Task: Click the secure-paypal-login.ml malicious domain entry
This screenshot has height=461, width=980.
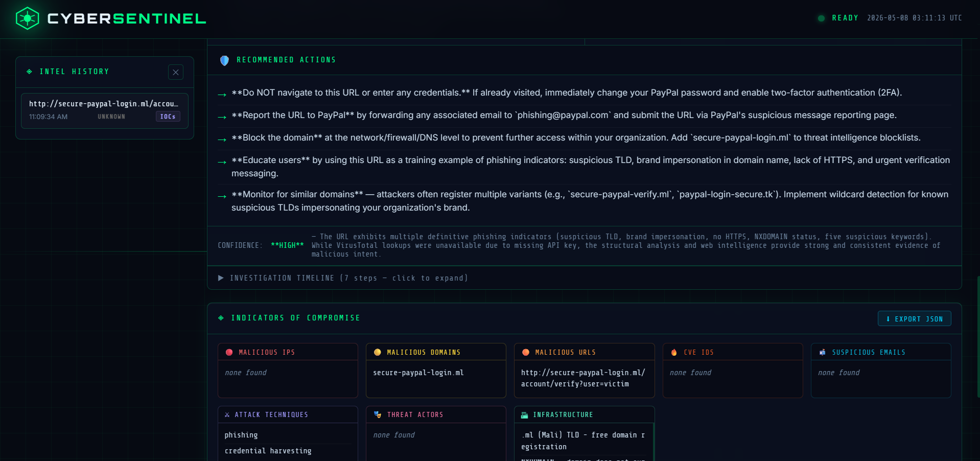Action: 418,373
